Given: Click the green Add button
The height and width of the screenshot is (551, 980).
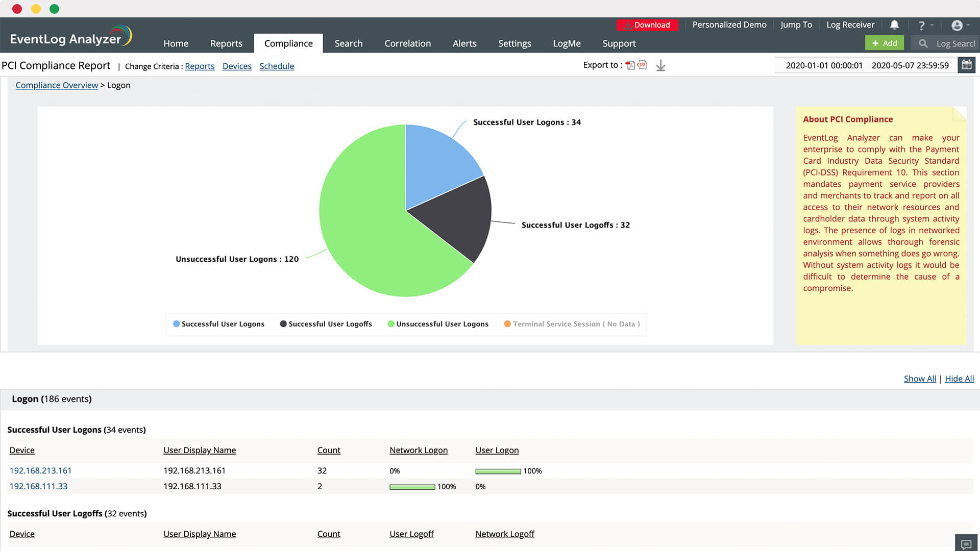Looking at the screenshot, I should click(884, 43).
